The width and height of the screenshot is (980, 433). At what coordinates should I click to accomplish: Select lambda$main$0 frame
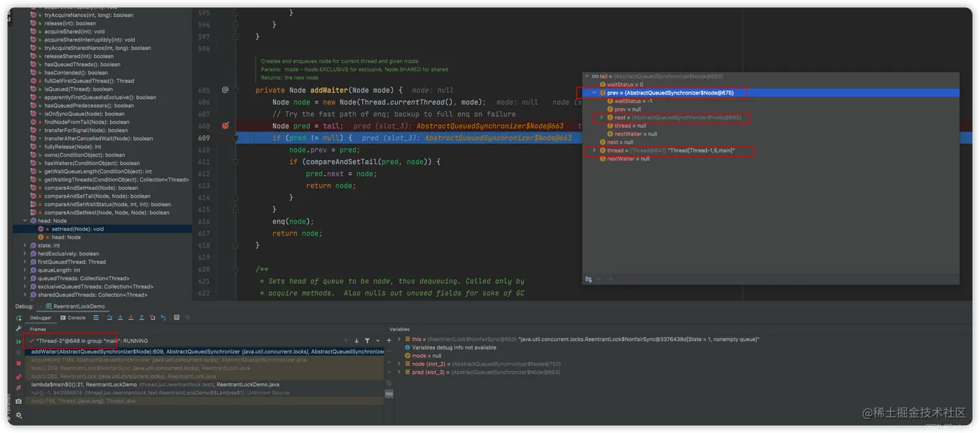[x=204, y=384]
